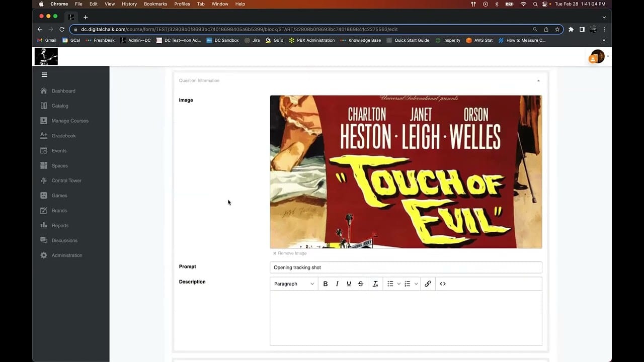Clear formatting in Description editor
Viewport: 644px width, 362px height.
(x=375, y=284)
